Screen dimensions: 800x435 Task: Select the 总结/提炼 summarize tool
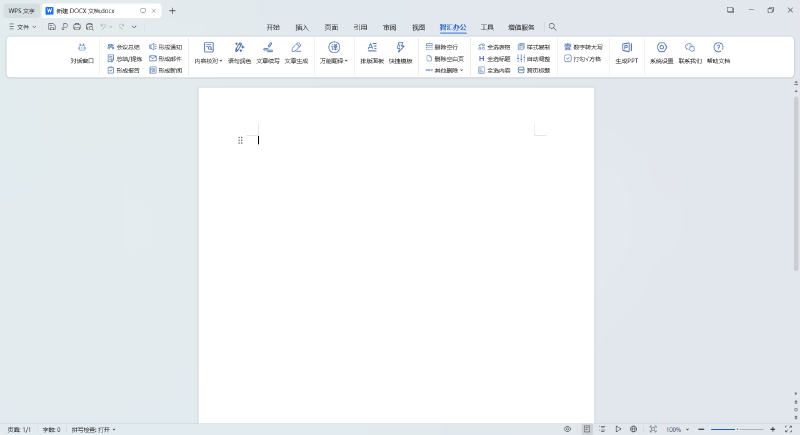pos(124,59)
